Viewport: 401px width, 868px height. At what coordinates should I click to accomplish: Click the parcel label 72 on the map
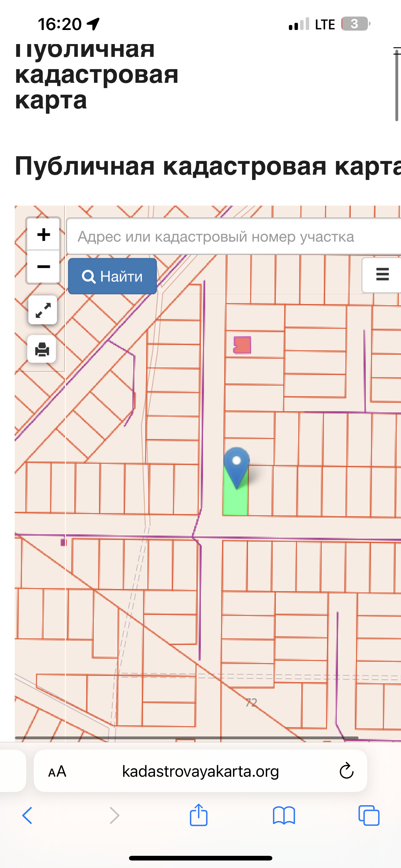[x=251, y=702]
